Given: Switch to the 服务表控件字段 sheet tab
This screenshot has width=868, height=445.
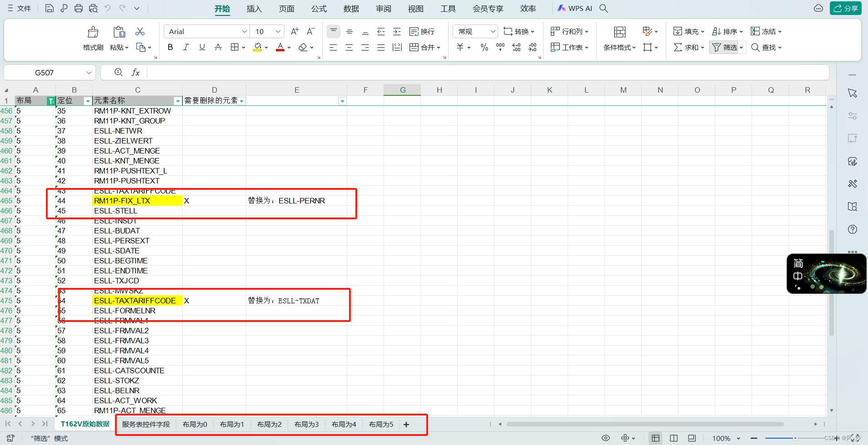Looking at the screenshot, I should (x=146, y=424).
